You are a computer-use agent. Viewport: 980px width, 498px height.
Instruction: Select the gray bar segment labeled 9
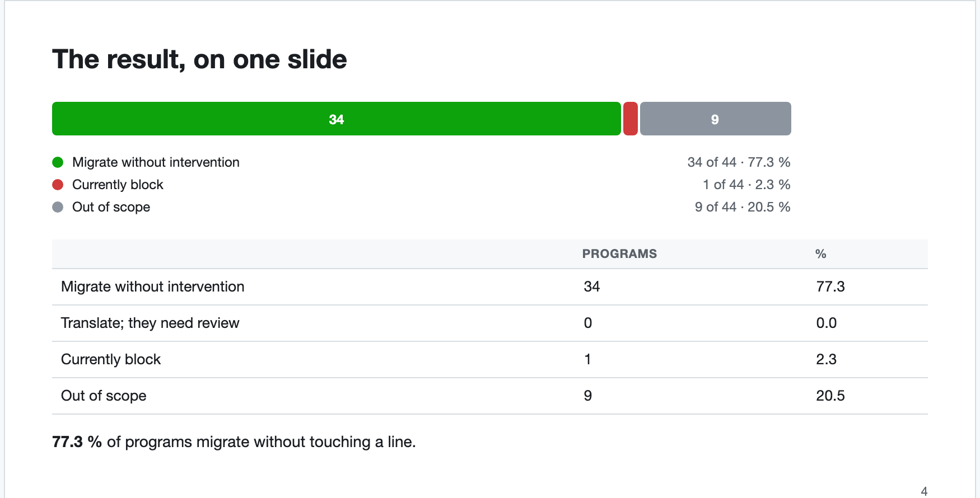tap(716, 119)
